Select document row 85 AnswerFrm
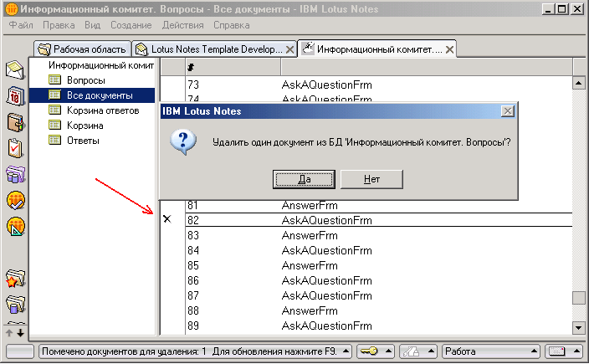Image resolution: width=589 pixels, height=364 pixels. coord(379,265)
